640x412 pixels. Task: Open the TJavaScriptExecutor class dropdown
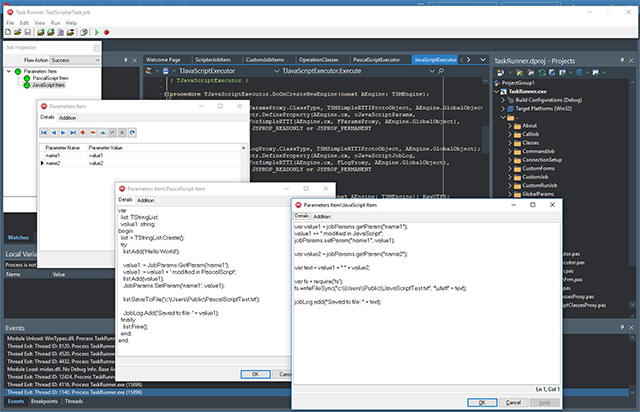point(277,71)
